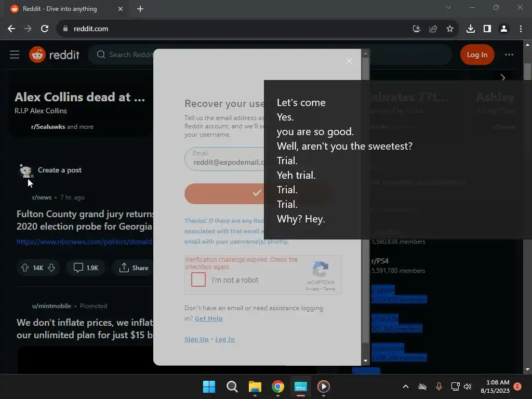The image size is (532, 399).
Task: Click the Log In button
Action: pyautogui.click(x=477, y=55)
